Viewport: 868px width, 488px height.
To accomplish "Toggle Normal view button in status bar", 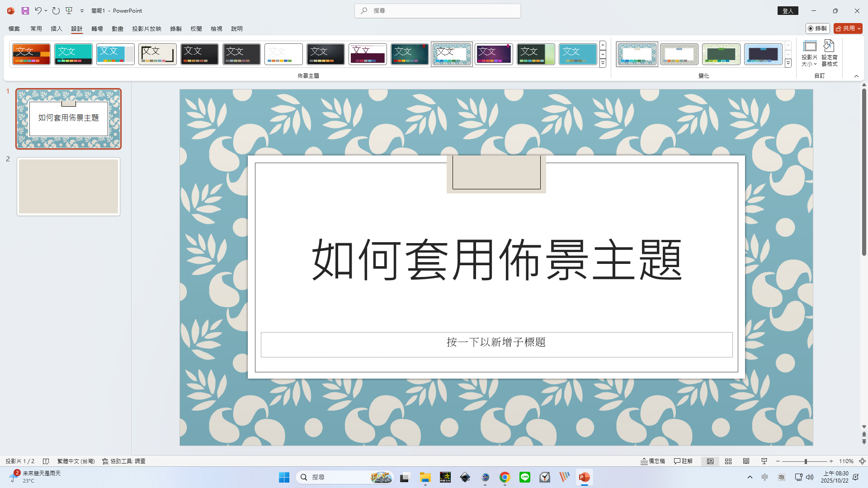I will [x=710, y=461].
